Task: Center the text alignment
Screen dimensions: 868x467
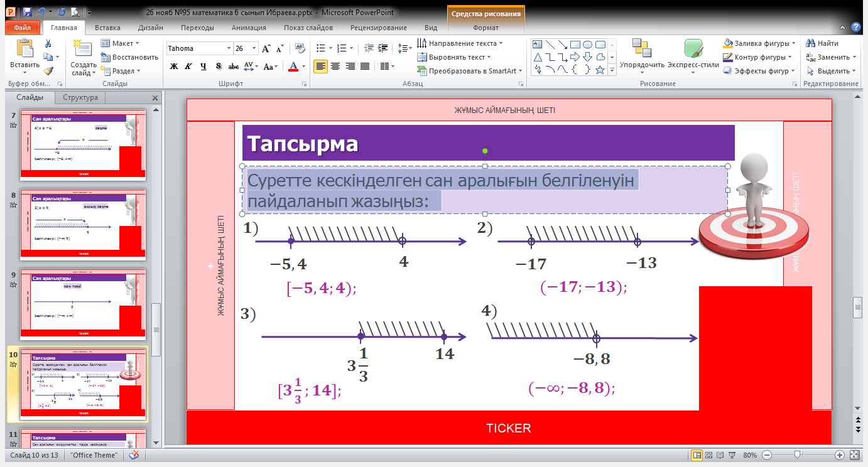Action: pos(335,67)
